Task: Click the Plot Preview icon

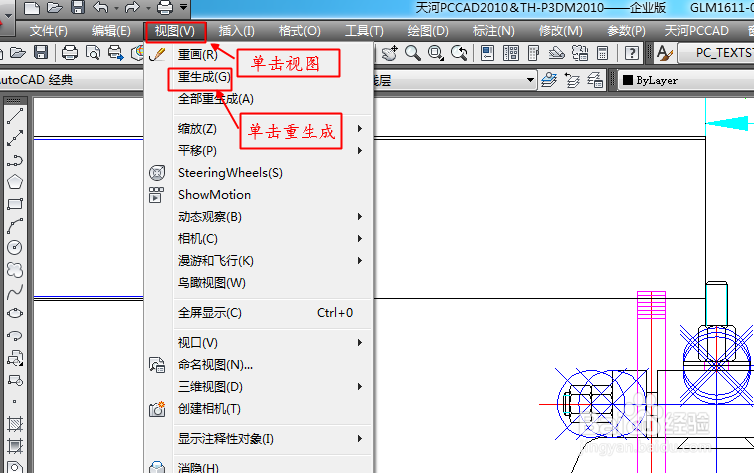Action: click(x=93, y=53)
